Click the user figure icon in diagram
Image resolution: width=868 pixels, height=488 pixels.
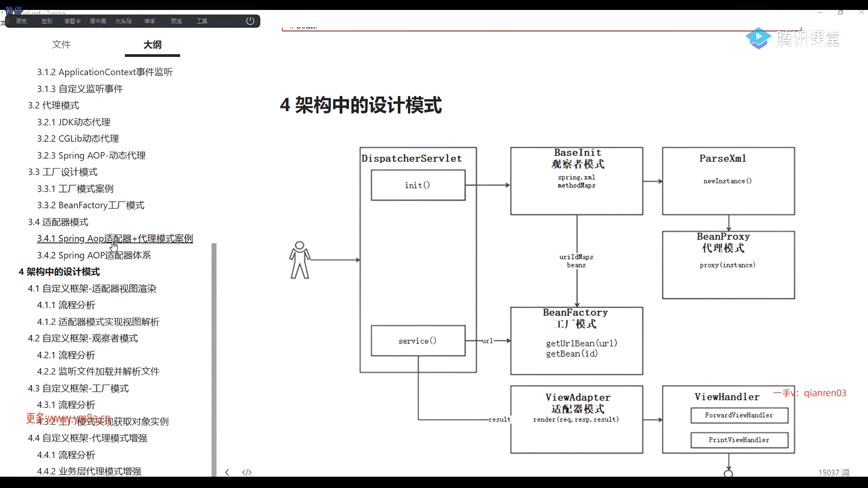click(299, 260)
